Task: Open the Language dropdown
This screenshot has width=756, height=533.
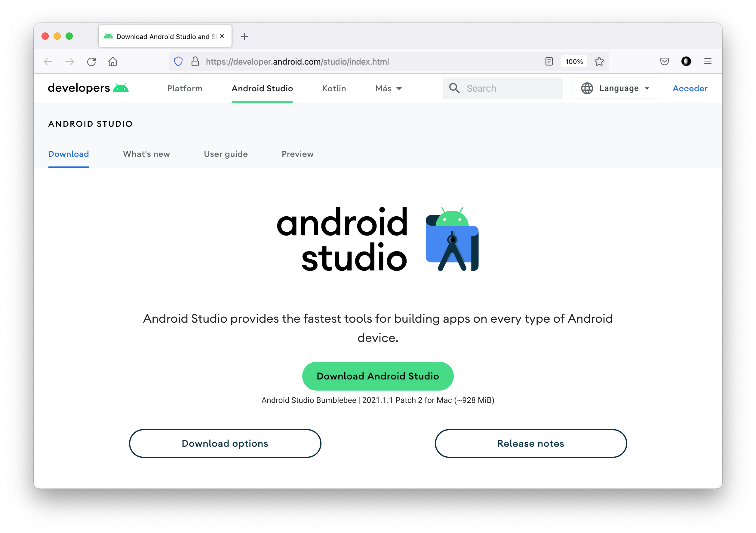Action: (615, 88)
